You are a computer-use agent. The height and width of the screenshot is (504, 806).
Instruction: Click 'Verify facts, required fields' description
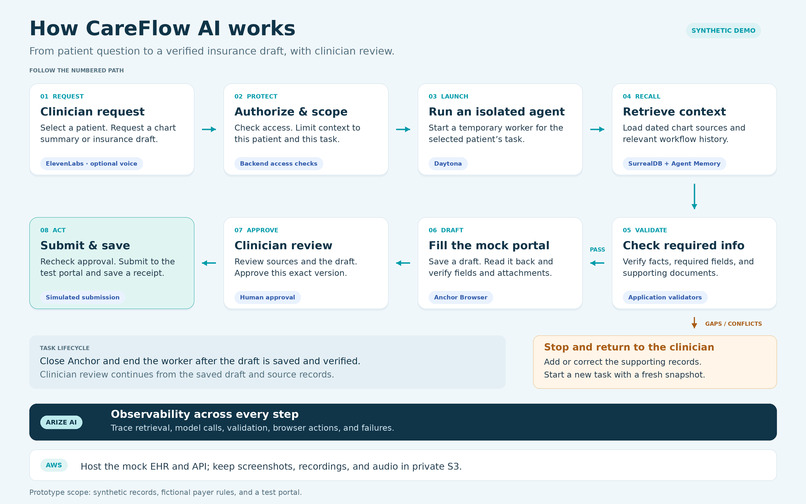[x=688, y=267]
